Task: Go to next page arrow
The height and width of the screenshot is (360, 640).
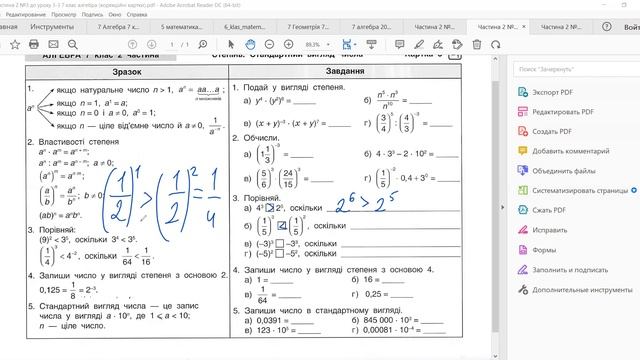Action: point(151,44)
